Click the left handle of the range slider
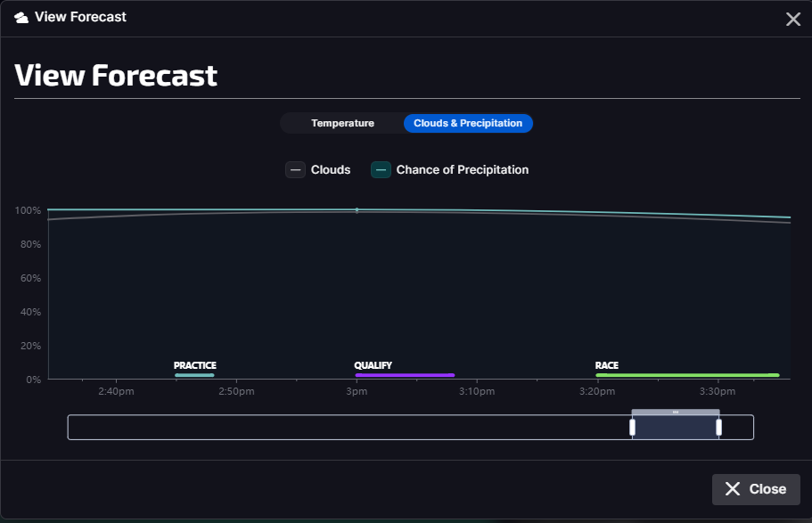The image size is (812, 523). pyautogui.click(x=632, y=427)
